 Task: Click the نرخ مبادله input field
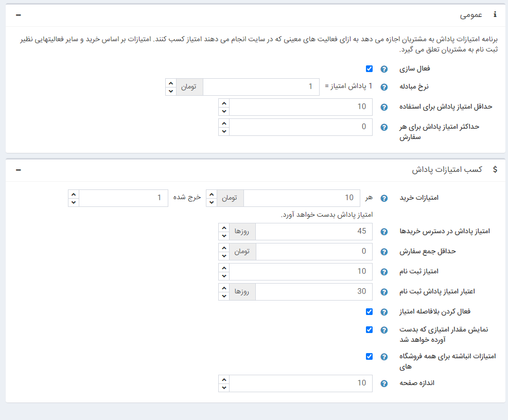point(260,87)
